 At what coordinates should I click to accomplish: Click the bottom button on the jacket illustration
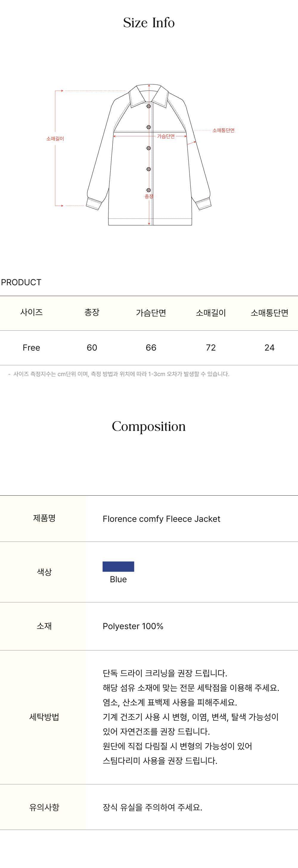click(x=148, y=190)
